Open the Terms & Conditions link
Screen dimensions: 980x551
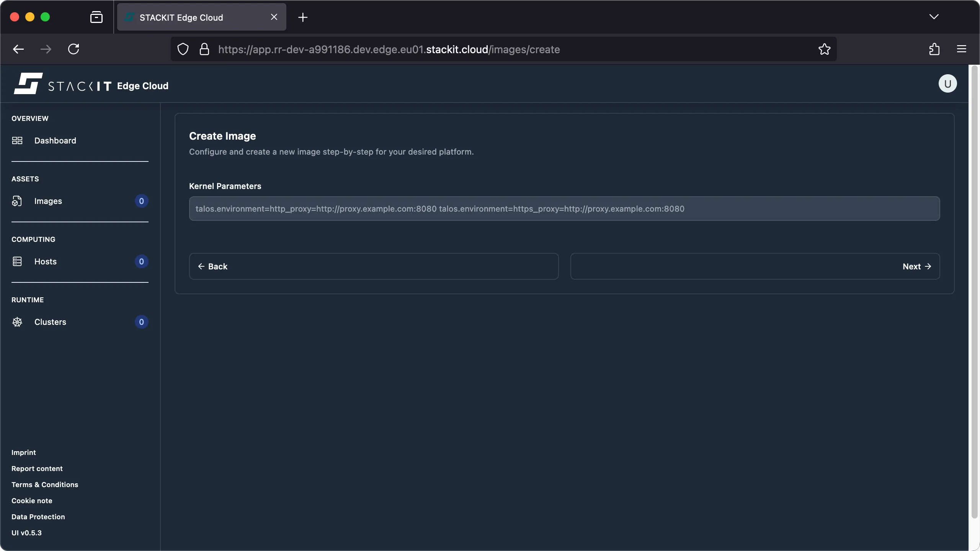click(44, 484)
